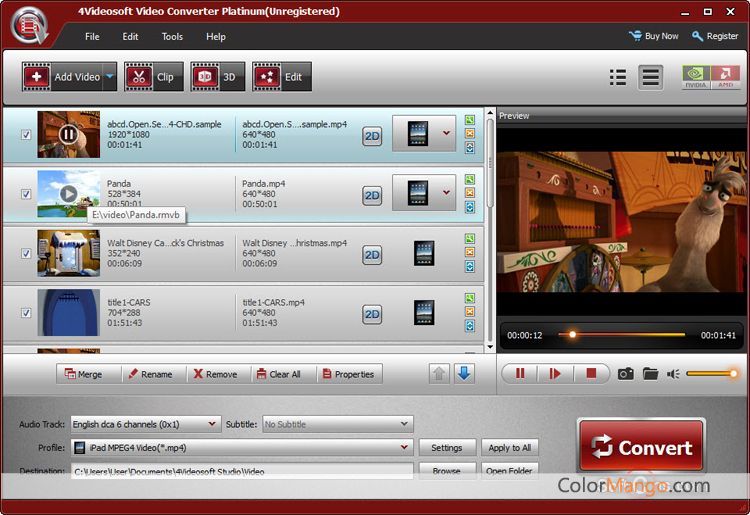This screenshot has height=515, width=750.
Task: Click the Register link
Action: (715, 36)
